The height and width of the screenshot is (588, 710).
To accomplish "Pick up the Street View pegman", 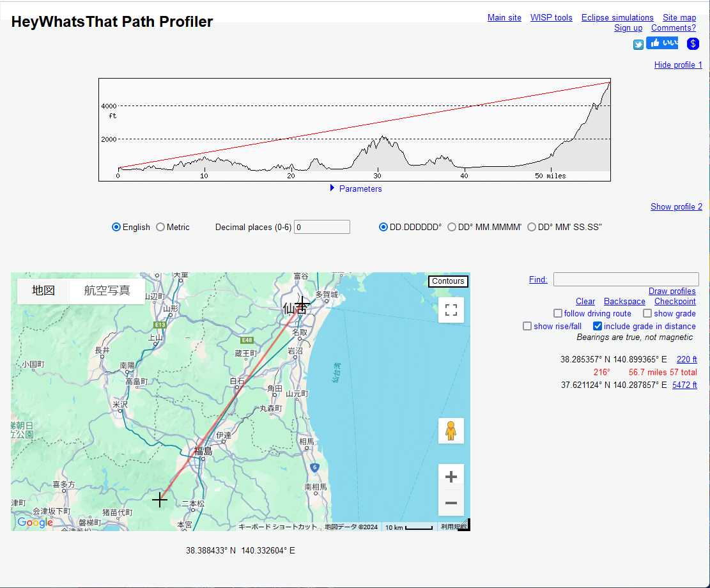I will pyautogui.click(x=451, y=431).
